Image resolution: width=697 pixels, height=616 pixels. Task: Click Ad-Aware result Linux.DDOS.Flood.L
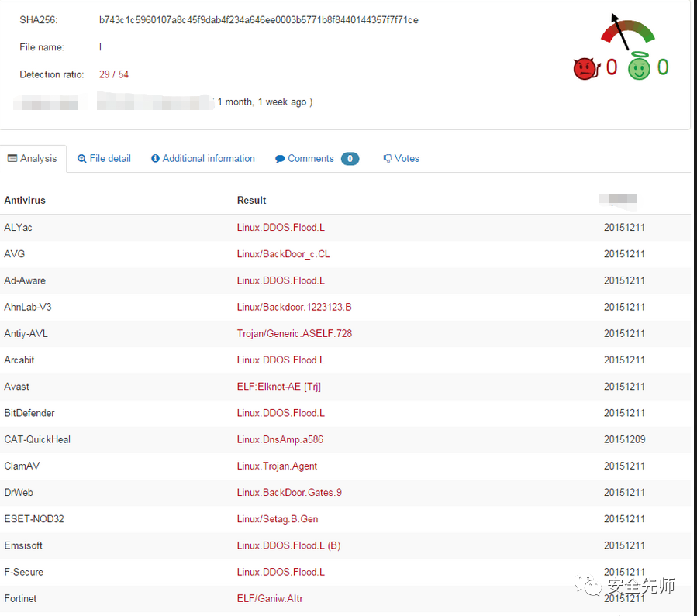point(281,280)
